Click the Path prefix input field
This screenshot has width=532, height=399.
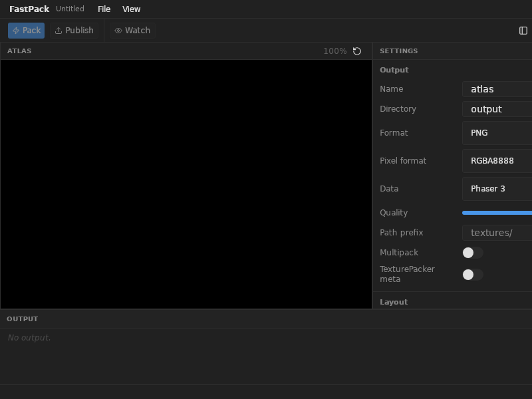point(497,233)
